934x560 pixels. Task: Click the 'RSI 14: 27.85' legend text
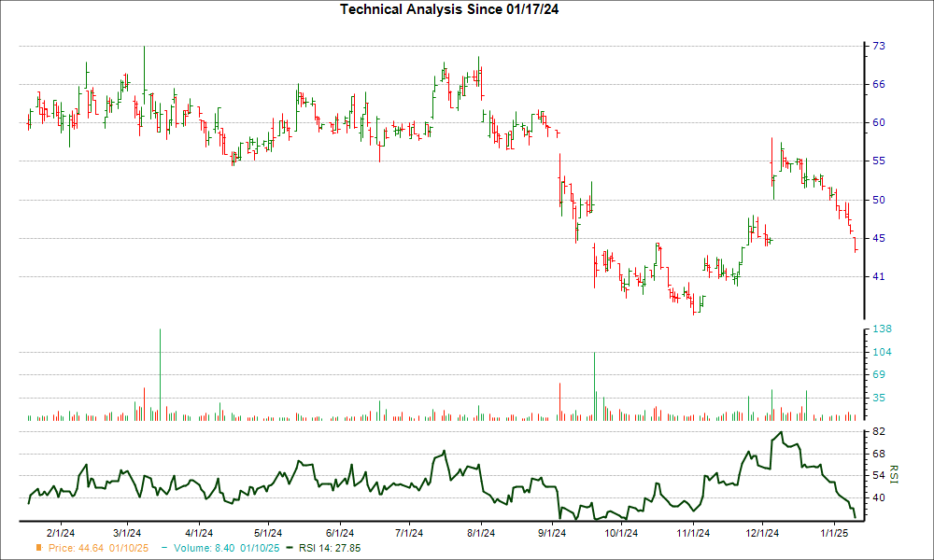[330, 548]
